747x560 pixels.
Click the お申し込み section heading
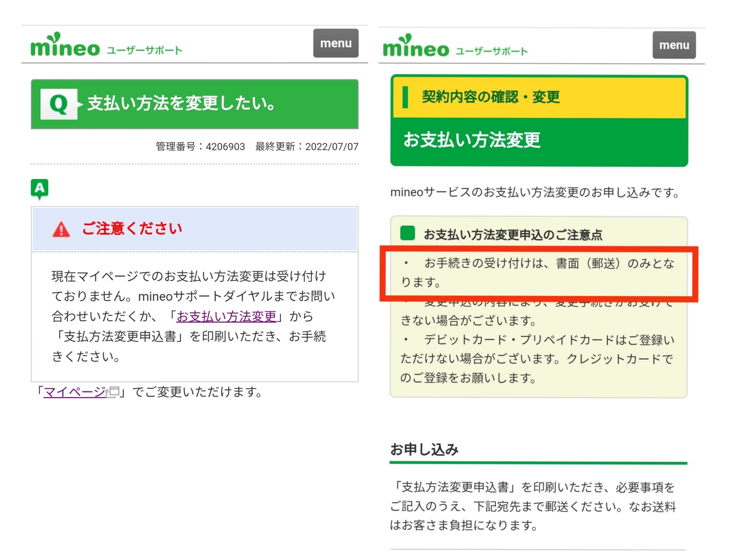[x=424, y=449]
